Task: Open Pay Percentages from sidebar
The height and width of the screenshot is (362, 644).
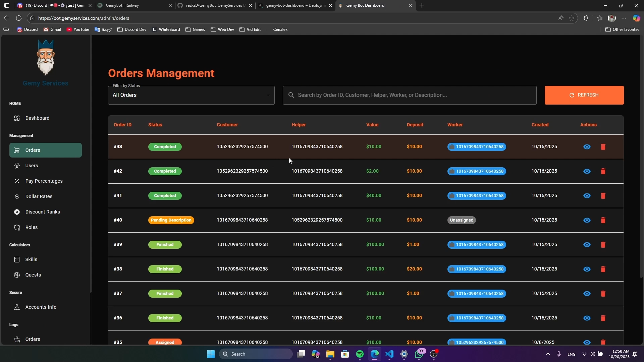Action: [x=44, y=181]
